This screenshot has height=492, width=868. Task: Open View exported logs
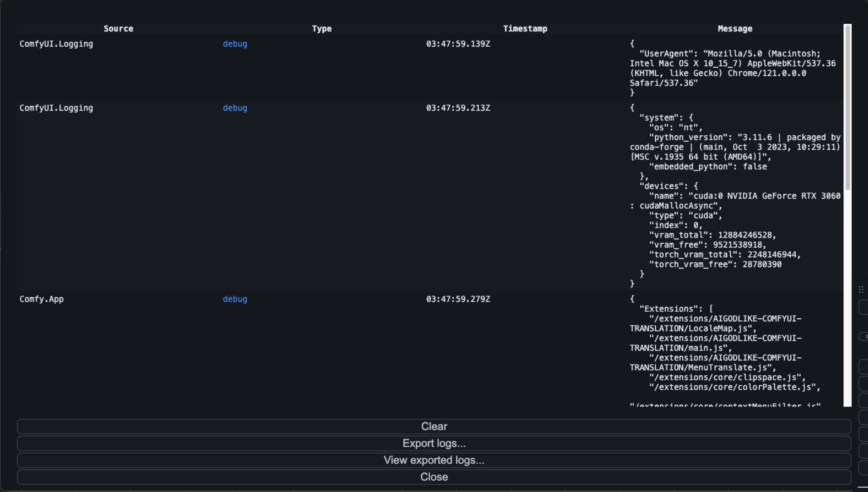tap(434, 460)
